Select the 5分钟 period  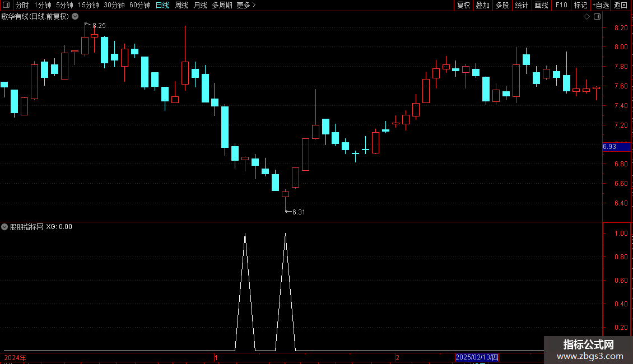point(64,5)
